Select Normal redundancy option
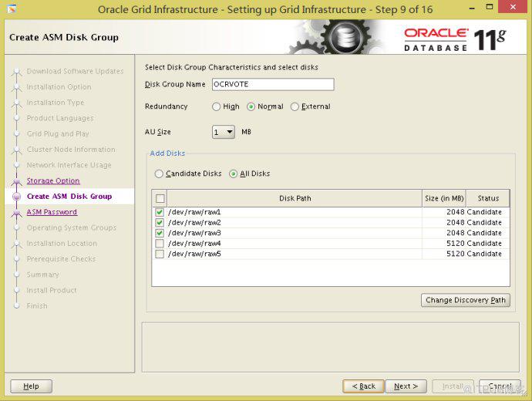The image size is (532, 401). [251, 107]
